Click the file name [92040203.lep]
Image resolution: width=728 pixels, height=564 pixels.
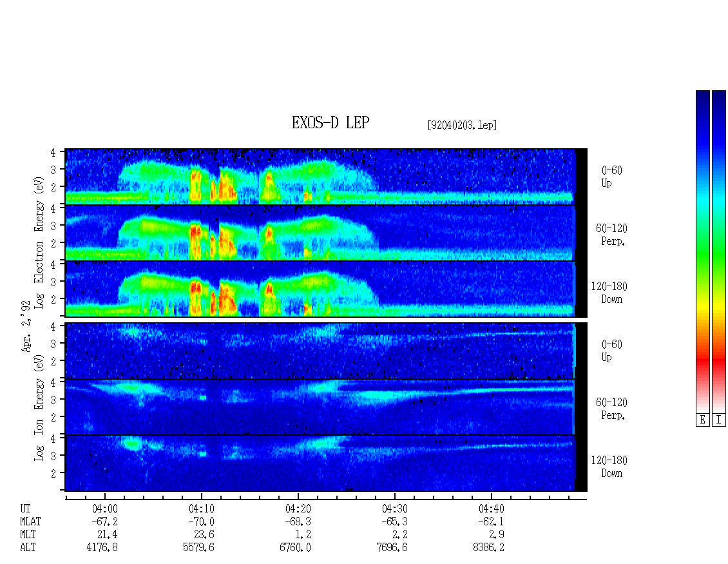462,124
